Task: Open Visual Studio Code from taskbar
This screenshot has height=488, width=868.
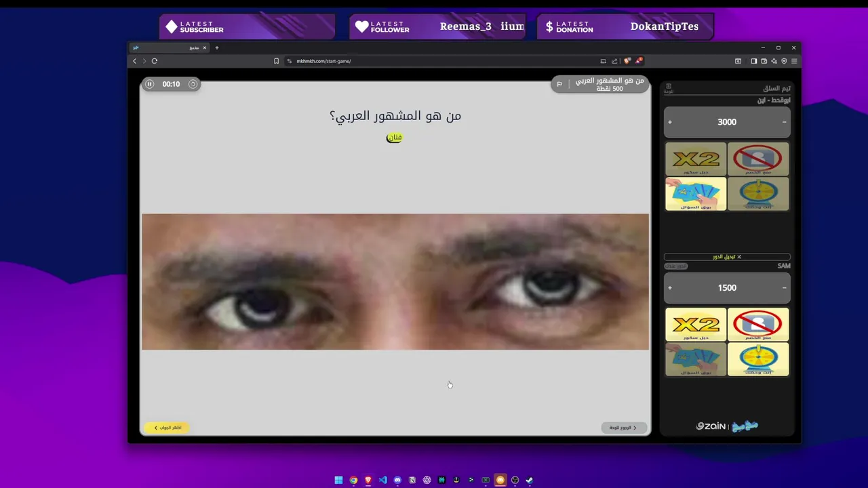Action: [382, 480]
